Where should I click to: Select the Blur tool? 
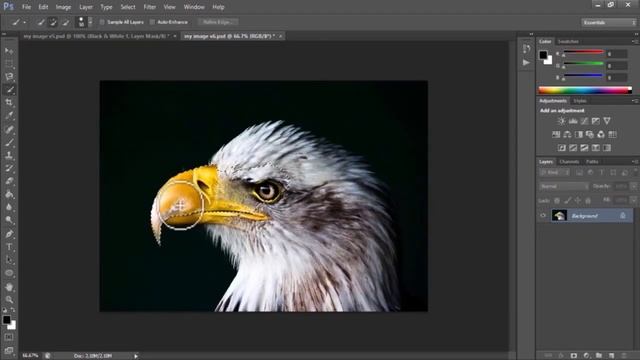(x=9, y=207)
